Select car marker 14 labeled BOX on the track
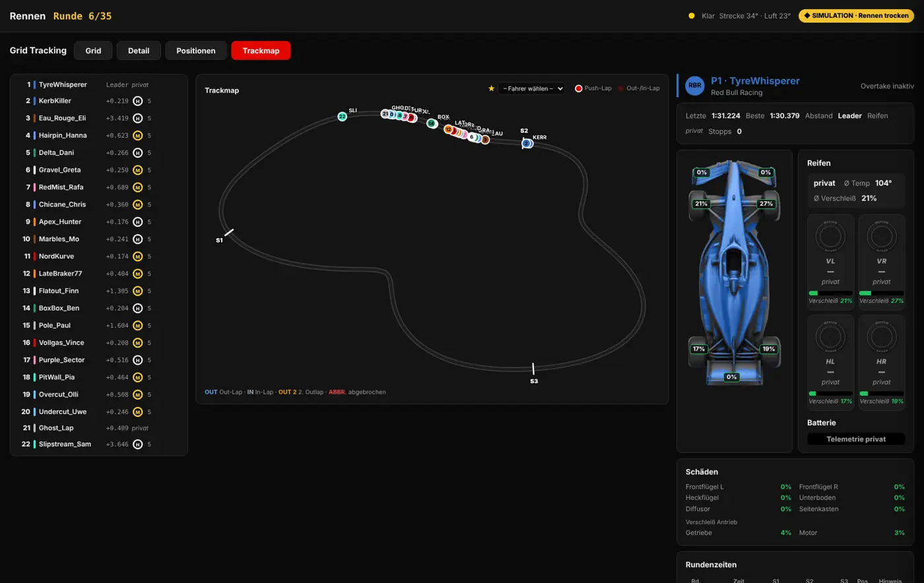 431,123
